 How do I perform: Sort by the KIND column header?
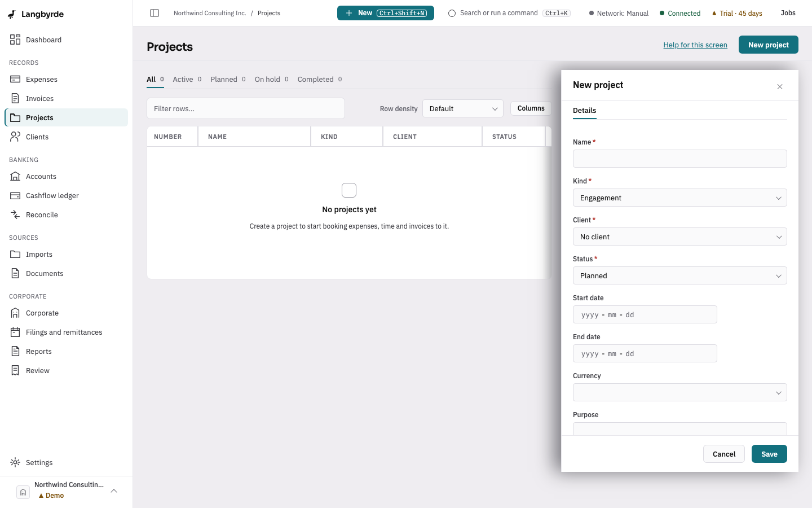click(347, 137)
